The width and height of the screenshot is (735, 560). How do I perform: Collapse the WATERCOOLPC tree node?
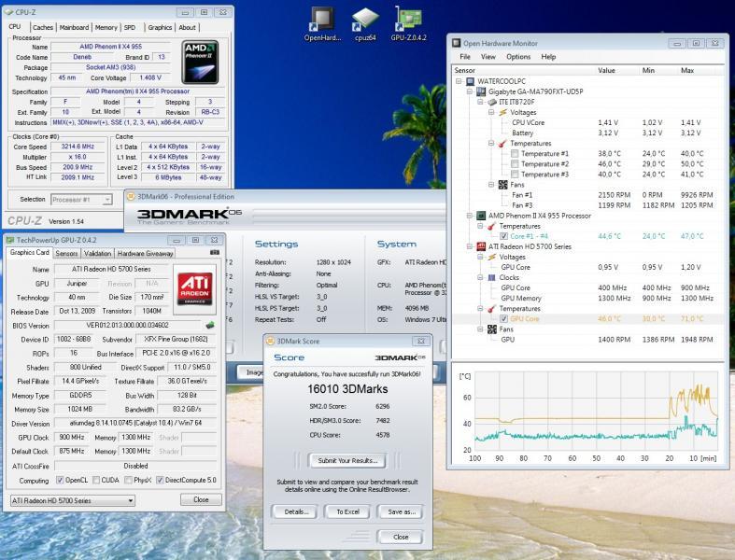tap(459, 81)
